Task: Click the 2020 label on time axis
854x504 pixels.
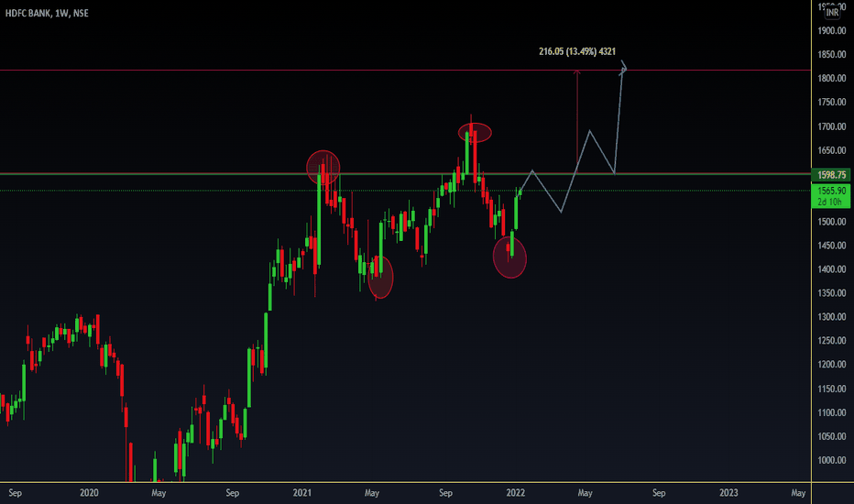Action: 89,493
